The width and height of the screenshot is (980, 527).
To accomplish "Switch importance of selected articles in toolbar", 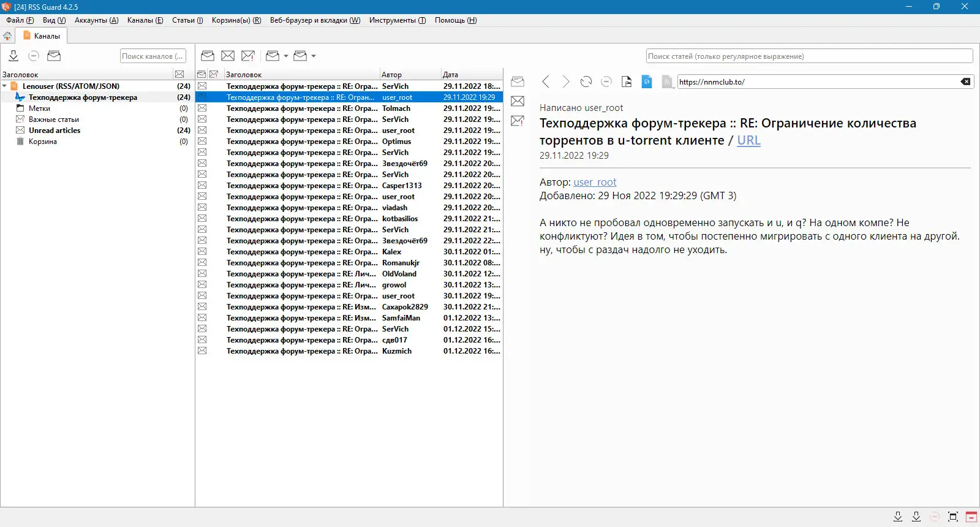I will pyautogui.click(x=248, y=56).
